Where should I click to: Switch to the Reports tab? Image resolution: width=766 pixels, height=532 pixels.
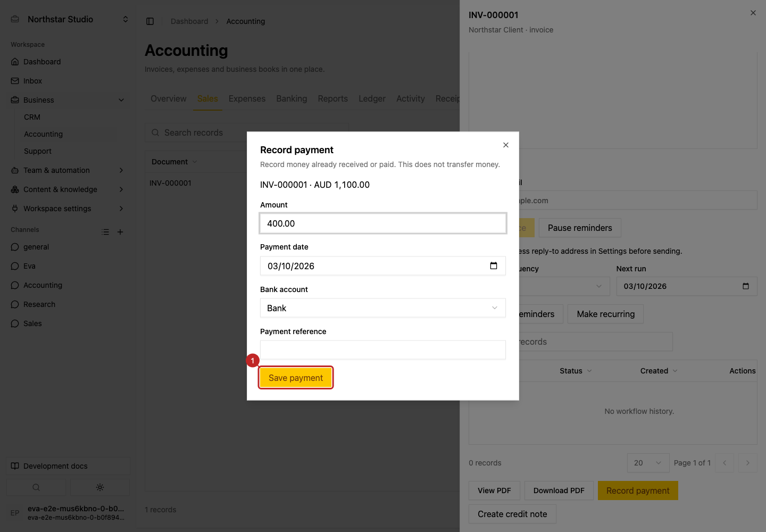tap(332, 98)
